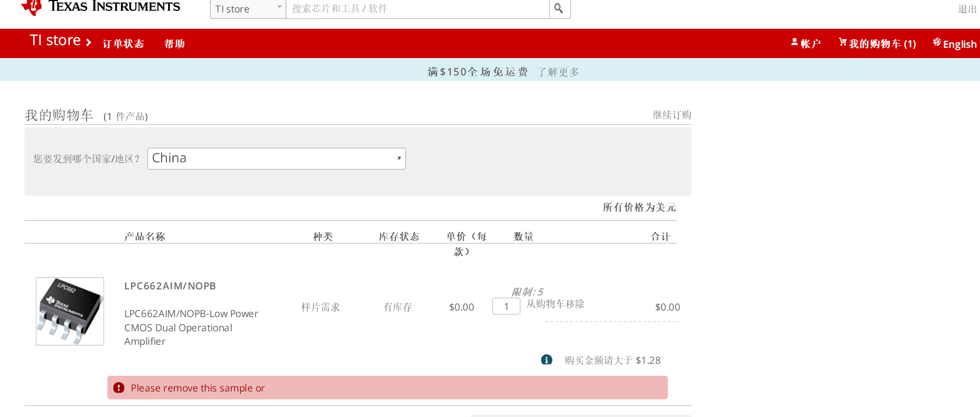The image size is (980, 417).
Task: Click the 库存状态 column header
Action: 399,236
